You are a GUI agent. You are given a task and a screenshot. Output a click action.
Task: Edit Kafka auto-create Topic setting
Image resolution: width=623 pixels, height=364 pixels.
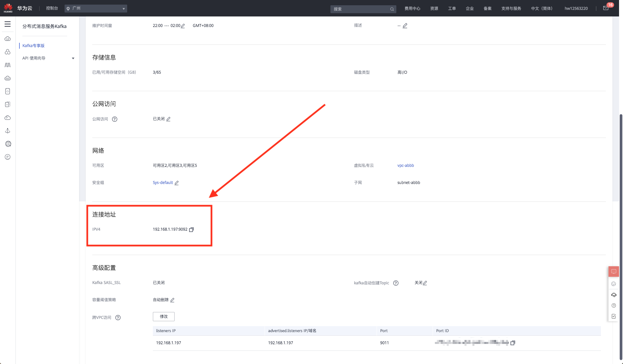coord(425,283)
